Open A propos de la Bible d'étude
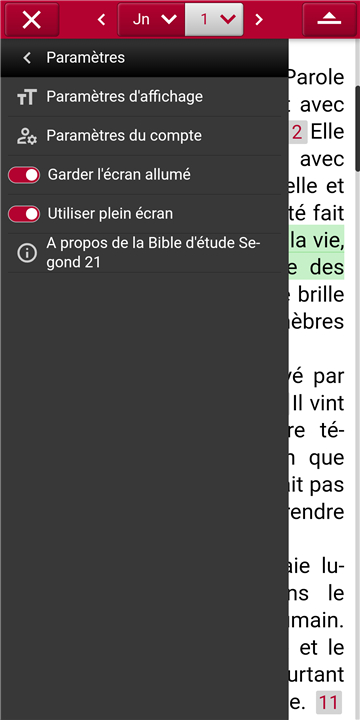The height and width of the screenshot is (720, 360). [144, 253]
